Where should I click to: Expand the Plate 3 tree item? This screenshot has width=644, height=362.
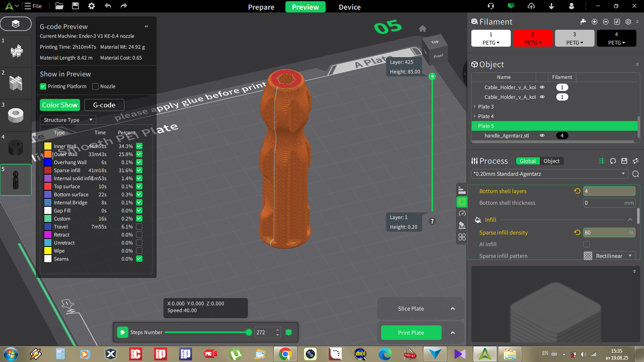click(475, 107)
